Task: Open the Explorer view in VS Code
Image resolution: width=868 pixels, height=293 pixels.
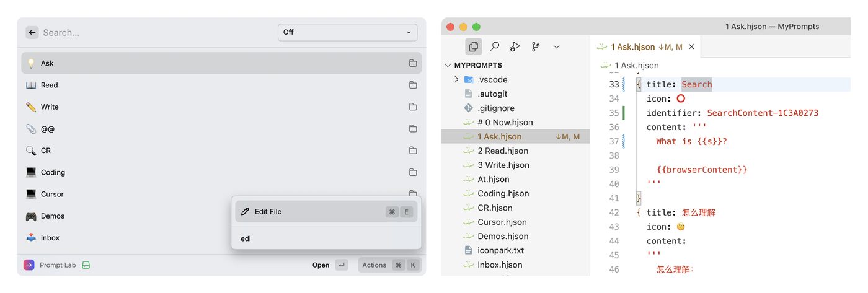Action: (474, 46)
